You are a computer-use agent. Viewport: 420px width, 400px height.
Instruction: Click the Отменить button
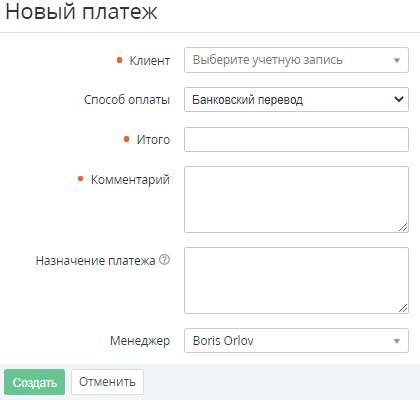pyautogui.click(x=107, y=382)
